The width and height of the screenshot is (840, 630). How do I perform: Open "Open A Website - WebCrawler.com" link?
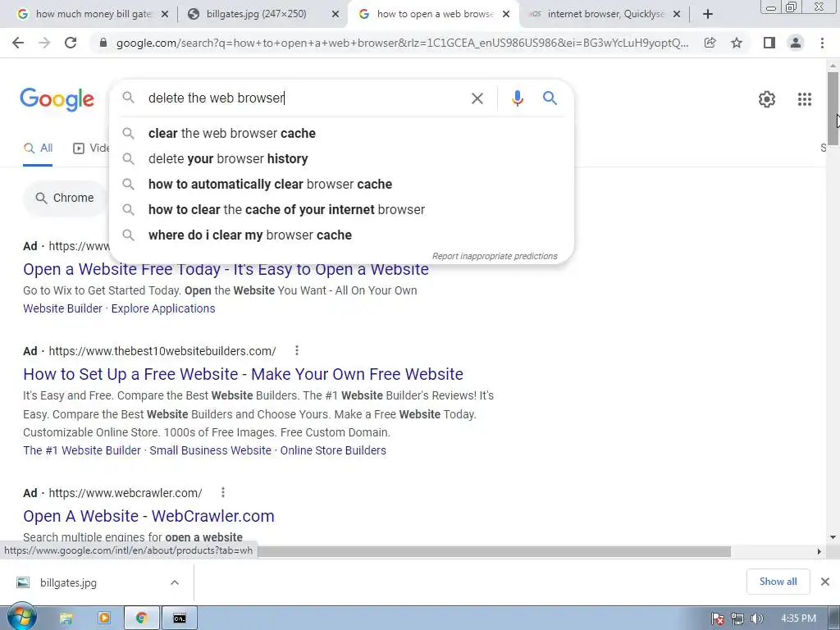pyautogui.click(x=148, y=516)
